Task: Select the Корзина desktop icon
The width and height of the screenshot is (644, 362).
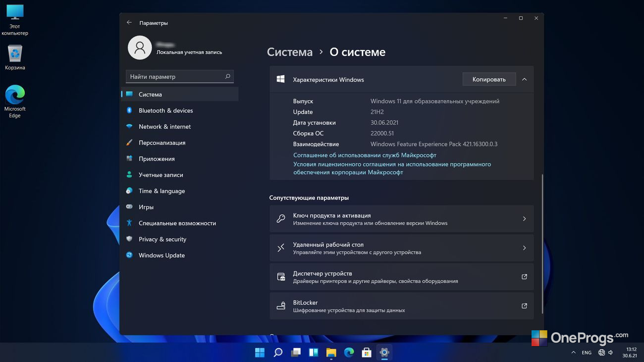Action: pyautogui.click(x=15, y=58)
